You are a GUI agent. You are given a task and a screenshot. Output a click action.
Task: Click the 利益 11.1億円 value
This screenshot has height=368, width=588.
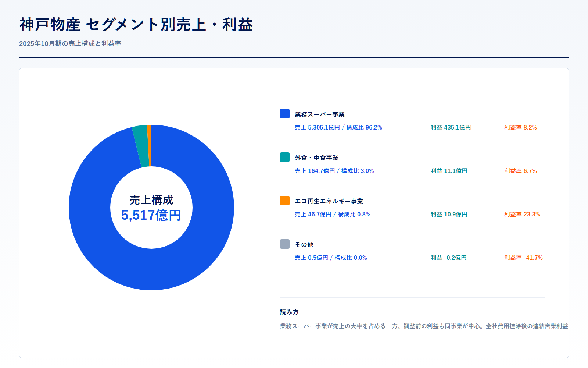pyautogui.click(x=449, y=171)
